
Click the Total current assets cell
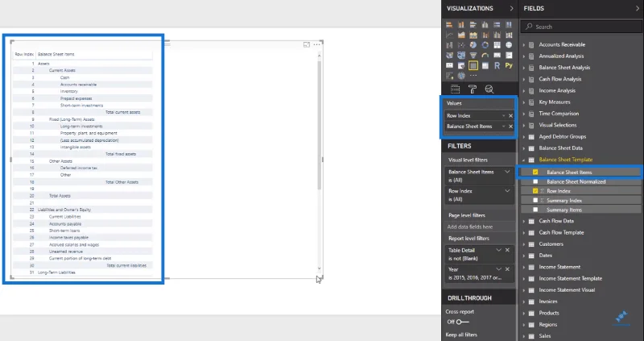click(x=123, y=112)
